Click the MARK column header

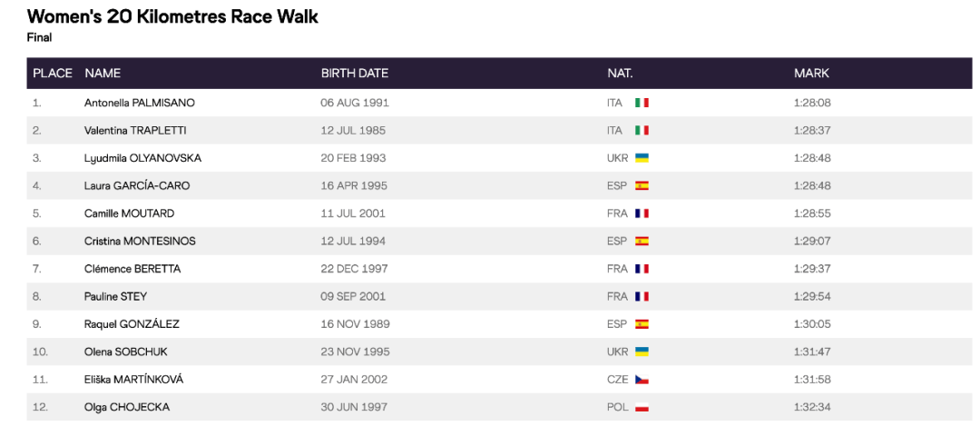[811, 74]
